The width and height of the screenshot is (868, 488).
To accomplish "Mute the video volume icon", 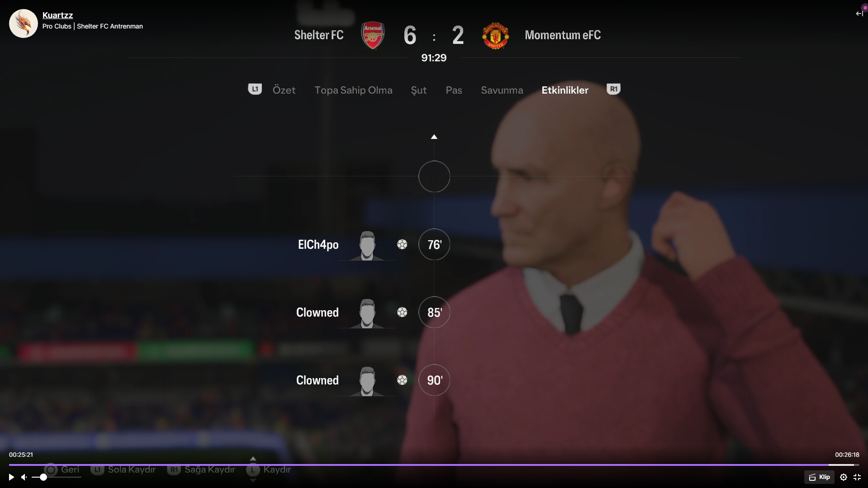I will click(x=24, y=477).
